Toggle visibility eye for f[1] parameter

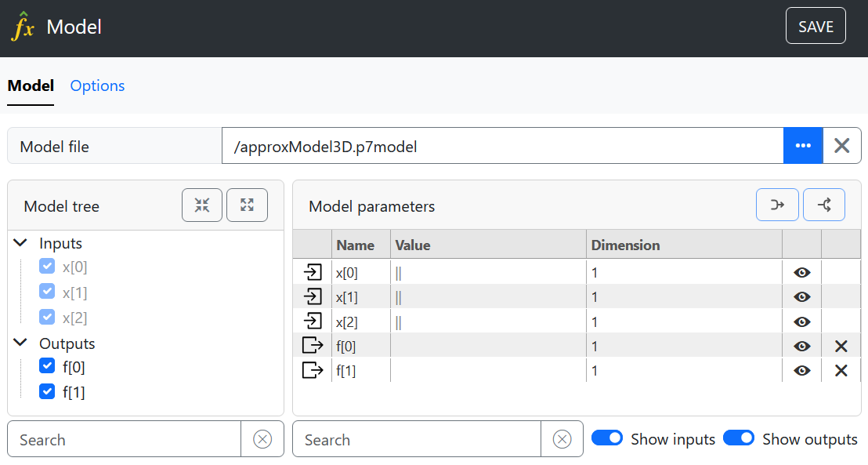[801, 371]
